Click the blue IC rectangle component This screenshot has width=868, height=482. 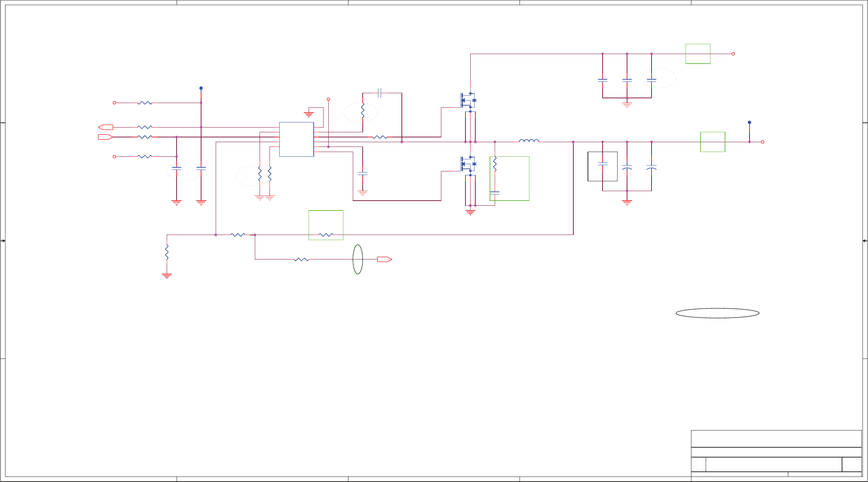click(x=296, y=139)
